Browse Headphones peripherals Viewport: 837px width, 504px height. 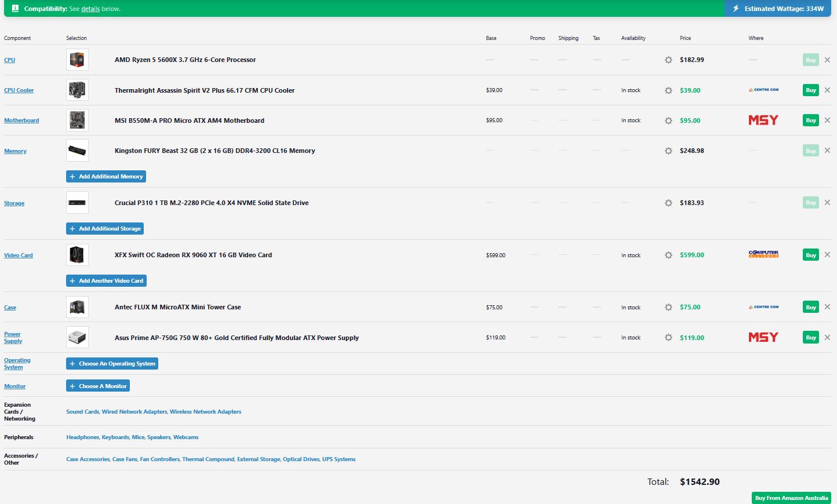(x=83, y=437)
